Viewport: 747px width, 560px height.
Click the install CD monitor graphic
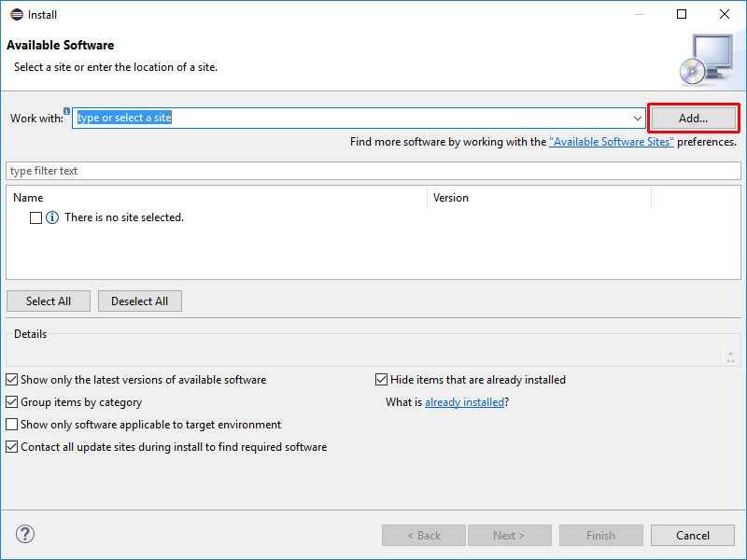(x=705, y=59)
